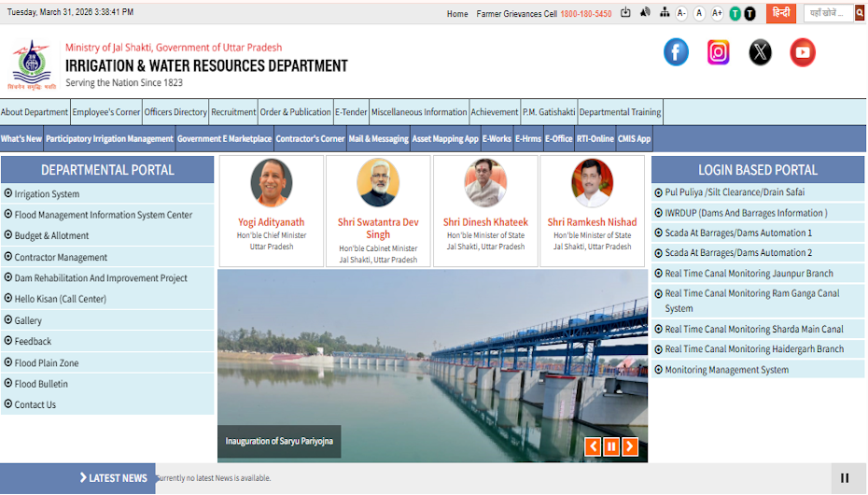Viewport: 868px width, 495px height.
Task: Open RTI-Online link
Action: click(x=595, y=138)
